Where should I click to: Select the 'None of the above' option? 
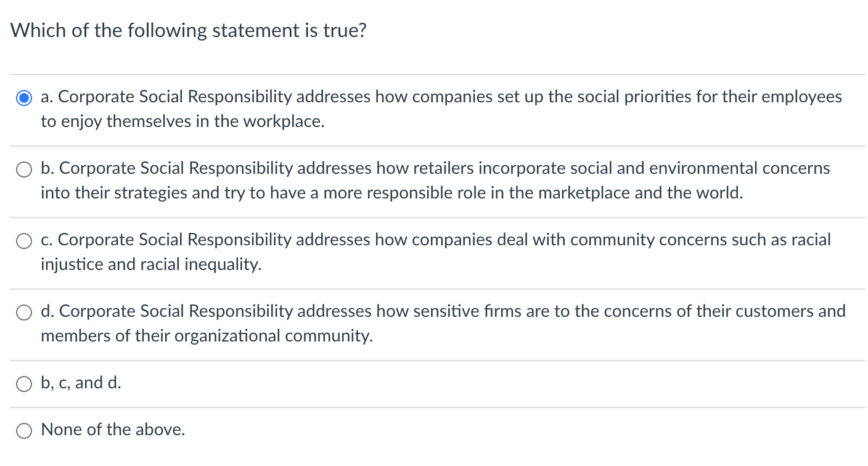click(23, 430)
